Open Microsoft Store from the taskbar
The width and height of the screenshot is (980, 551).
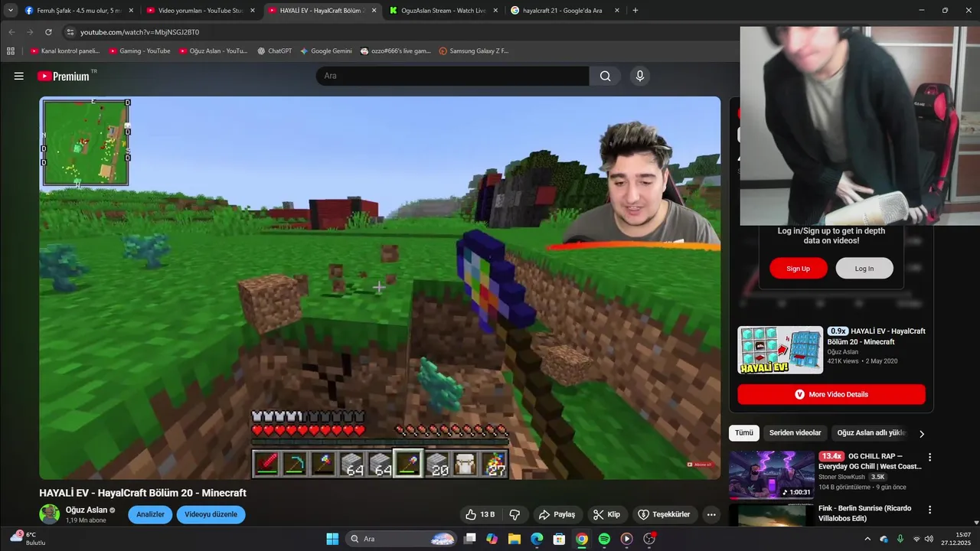(559, 539)
